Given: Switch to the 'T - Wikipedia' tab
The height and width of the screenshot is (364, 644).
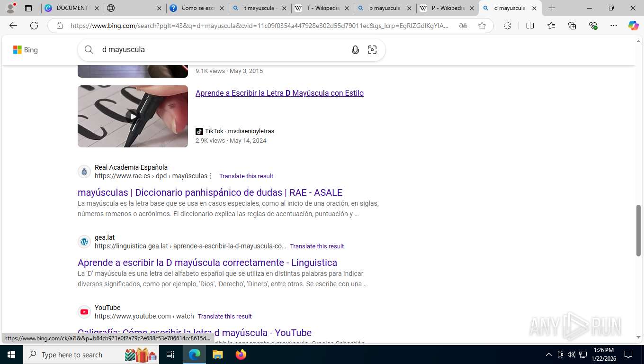Looking at the screenshot, I should click(x=322, y=8).
